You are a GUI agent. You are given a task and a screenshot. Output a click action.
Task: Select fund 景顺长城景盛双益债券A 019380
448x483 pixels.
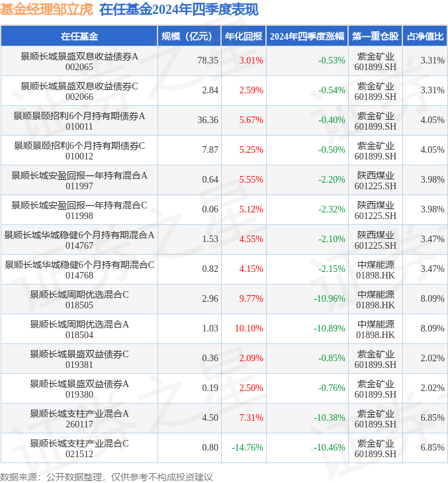pos(79,389)
